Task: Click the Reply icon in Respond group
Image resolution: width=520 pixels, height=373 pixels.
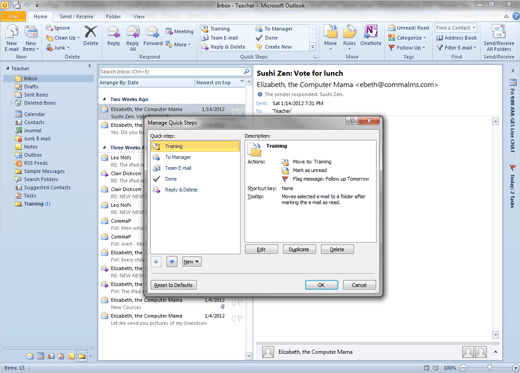Action: 113,32
